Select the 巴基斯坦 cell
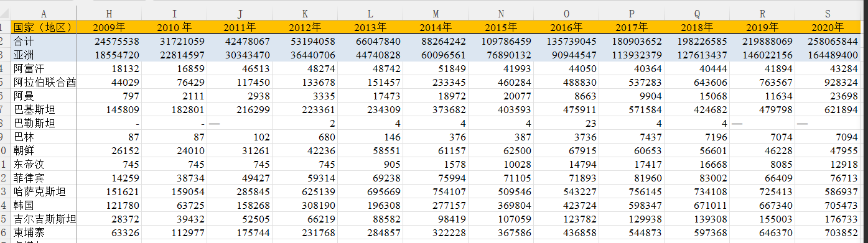This screenshot has width=868, height=243. [x=43, y=109]
